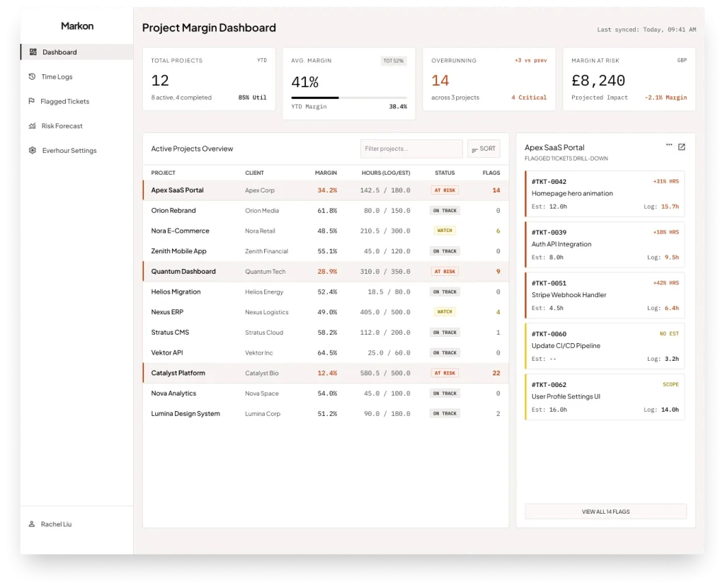Click WATCH badge on Nexus ERP row
Screen dimensions: 725x588
pos(445,311)
